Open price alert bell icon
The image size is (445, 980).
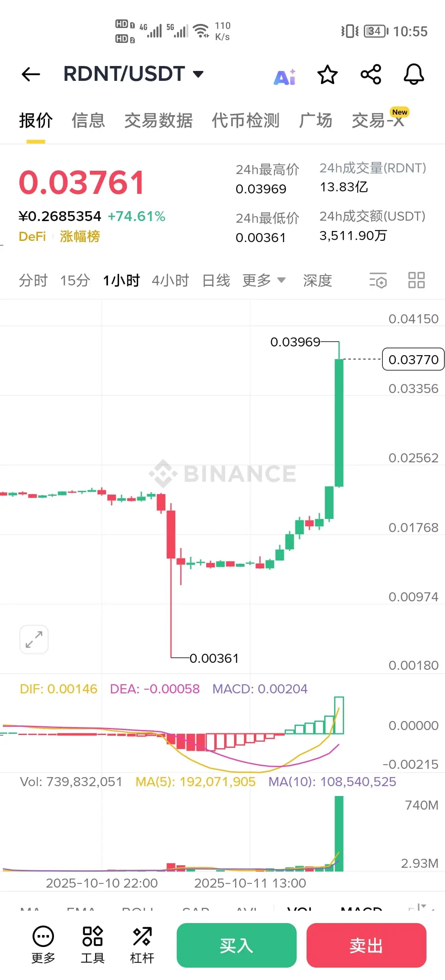414,75
